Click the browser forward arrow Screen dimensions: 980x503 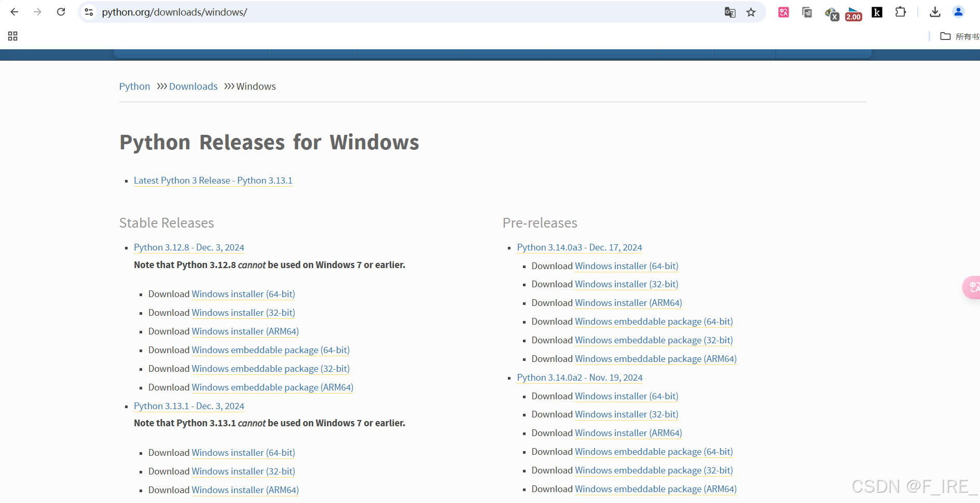coord(37,12)
